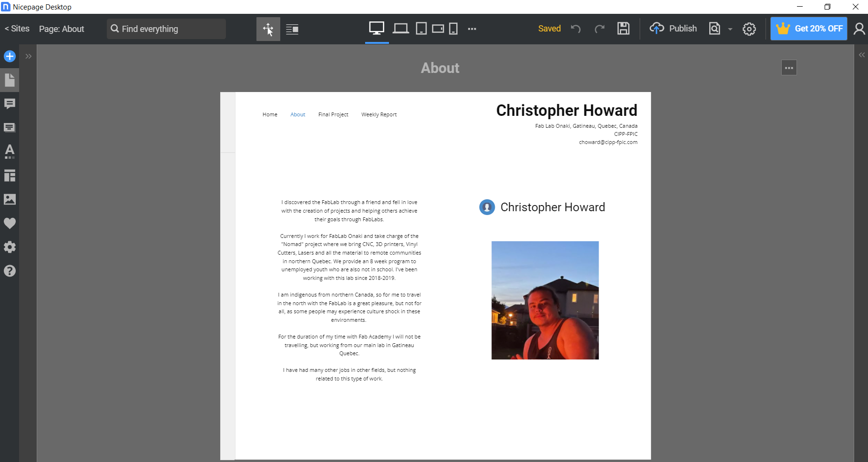Select the Christopher Howard header title

pyautogui.click(x=567, y=110)
